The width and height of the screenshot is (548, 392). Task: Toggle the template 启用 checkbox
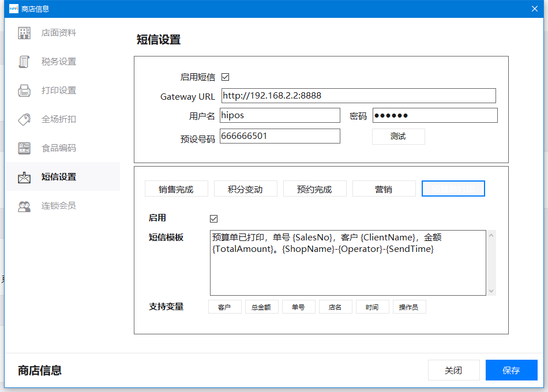point(214,218)
